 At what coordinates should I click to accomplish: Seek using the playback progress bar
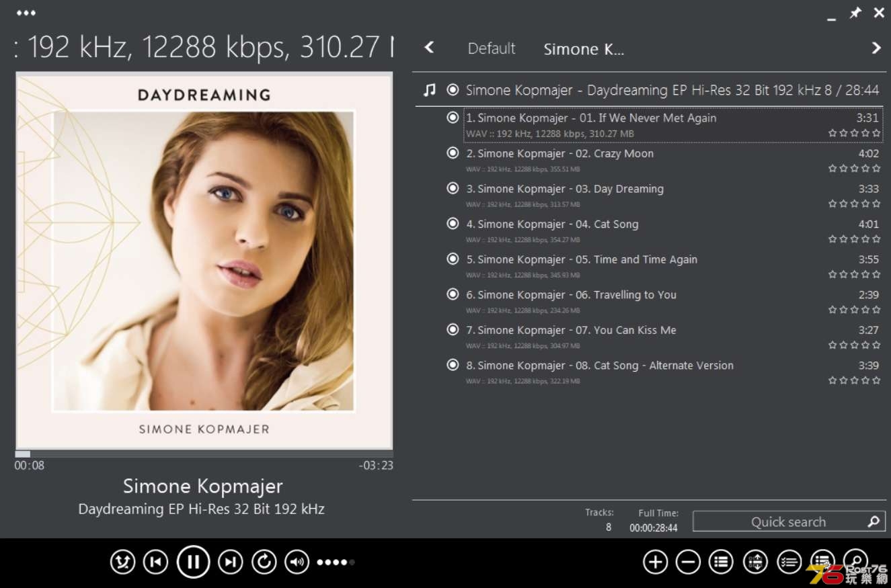tap(204, 454)
